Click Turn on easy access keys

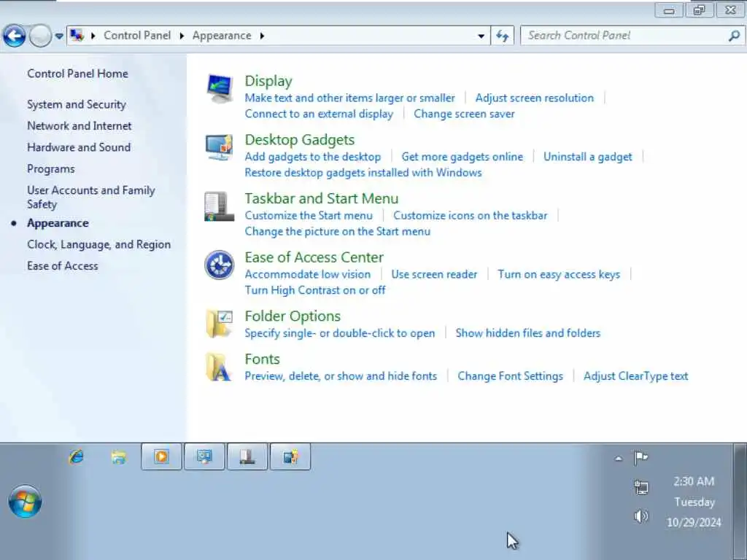coord(559,274)
